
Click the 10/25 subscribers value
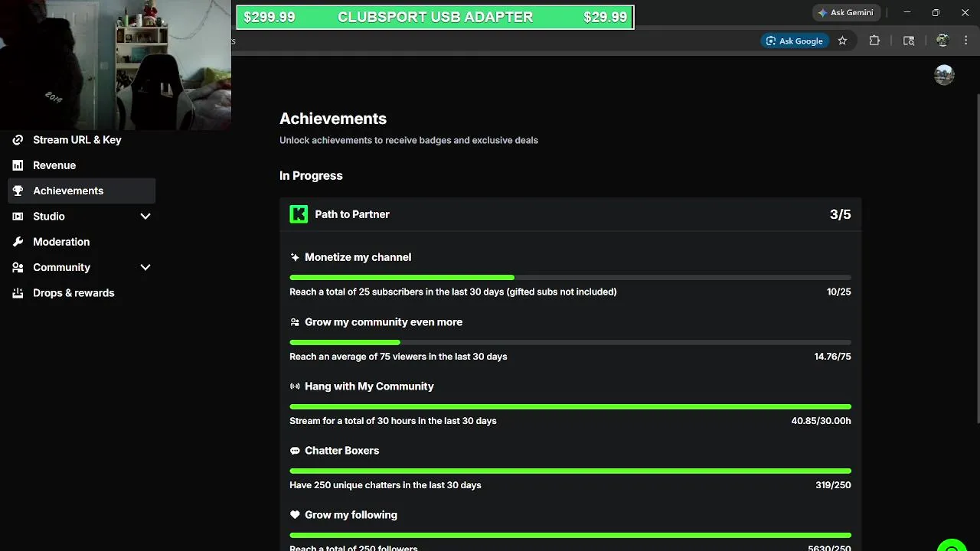(x=838, y=292)
